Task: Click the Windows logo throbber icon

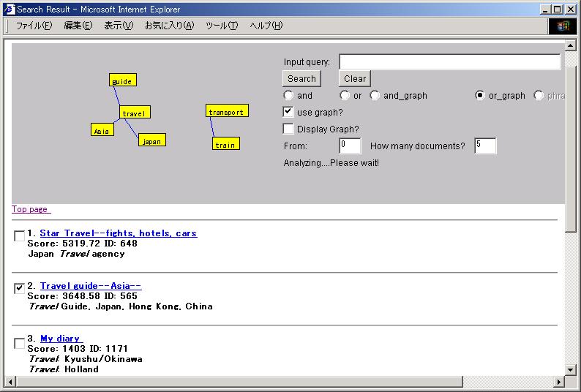Action: [562, 26]
